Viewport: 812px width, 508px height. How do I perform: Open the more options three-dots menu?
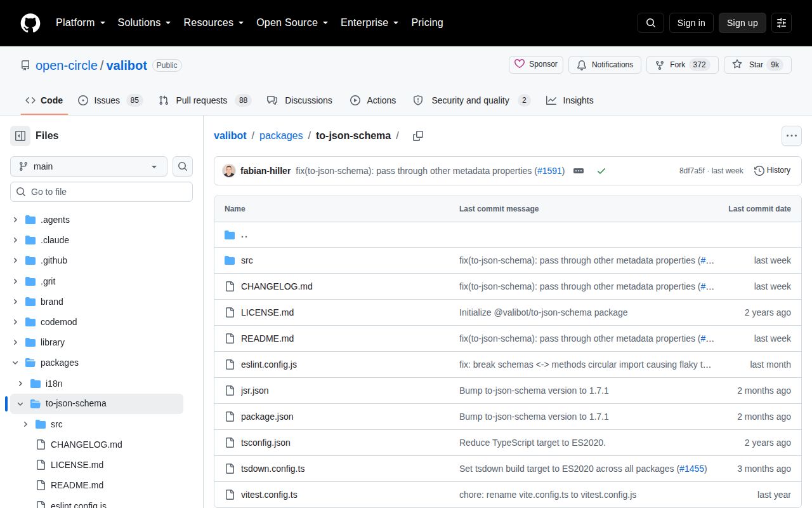click(792, 136)
